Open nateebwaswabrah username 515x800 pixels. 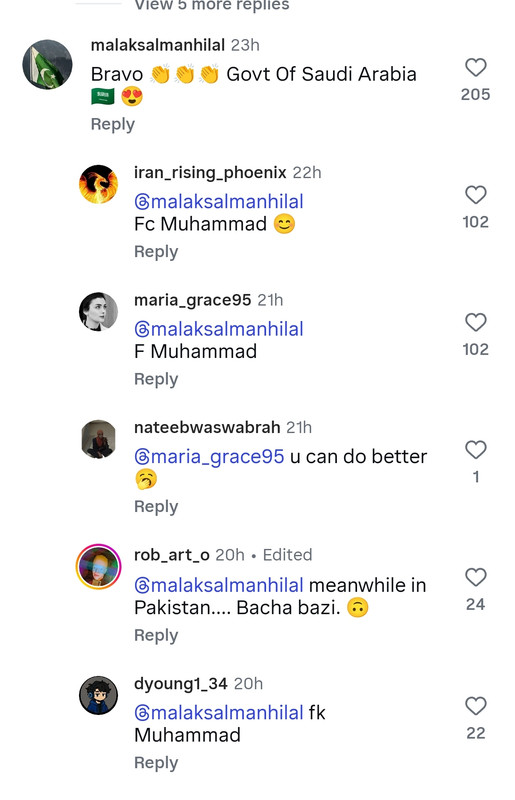click(x=207, y=427)
